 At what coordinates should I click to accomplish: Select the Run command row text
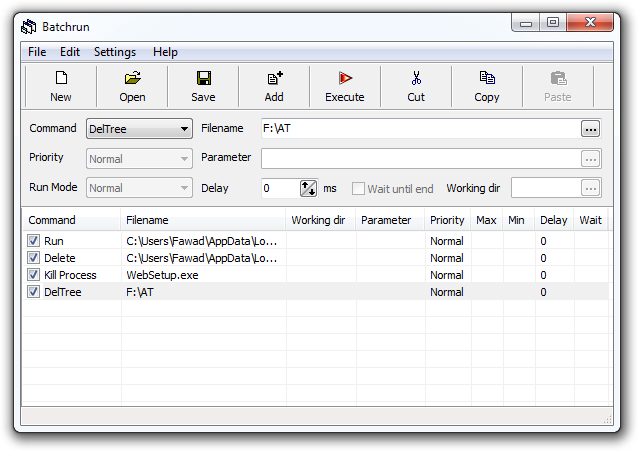[x=54, y=241]
